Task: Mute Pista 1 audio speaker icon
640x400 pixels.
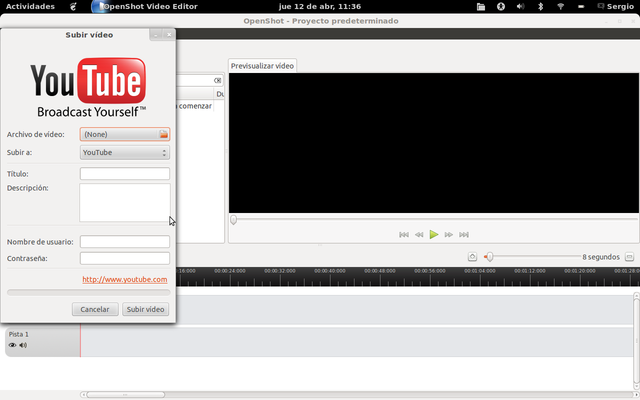Action: 23,345
